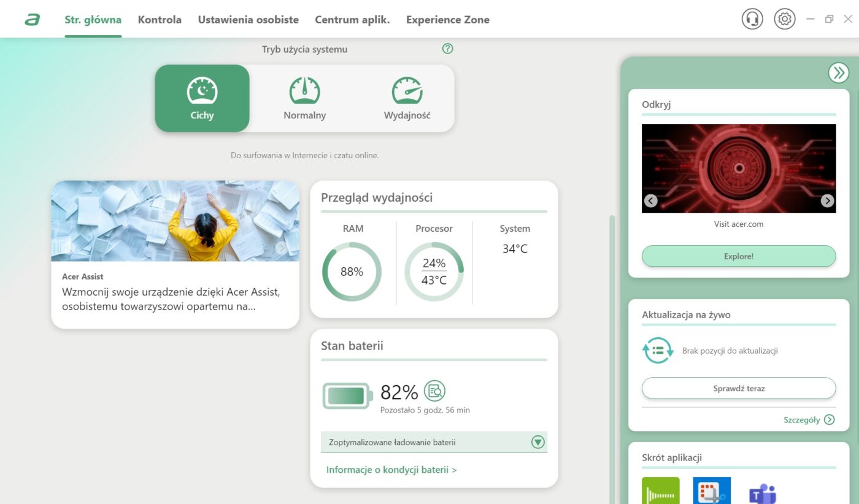Open battery details magnifier icon
859x504 pixels.
point(434,391)
